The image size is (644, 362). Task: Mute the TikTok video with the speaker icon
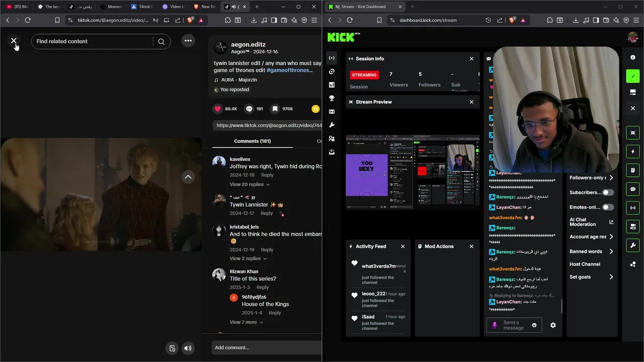point(188,348)
